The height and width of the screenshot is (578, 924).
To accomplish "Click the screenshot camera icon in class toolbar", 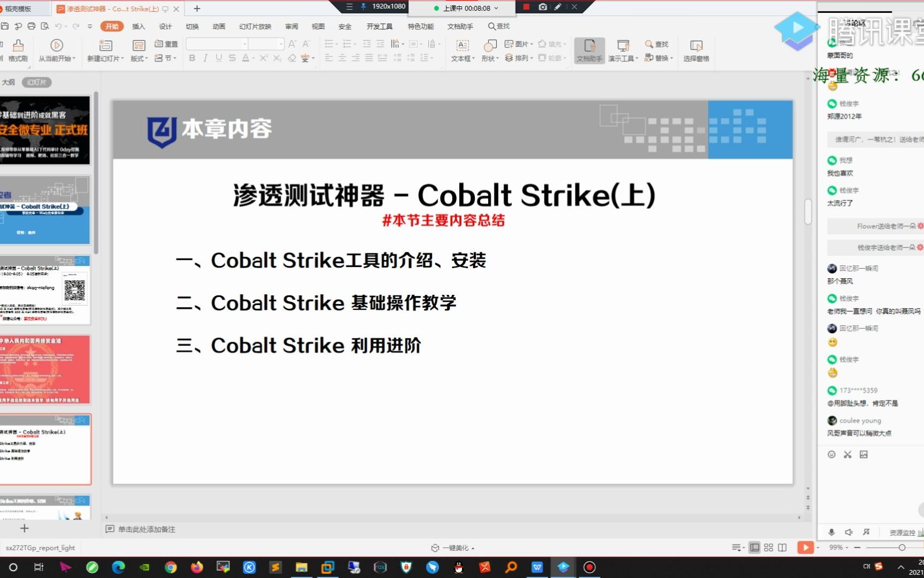I will 543,7.
